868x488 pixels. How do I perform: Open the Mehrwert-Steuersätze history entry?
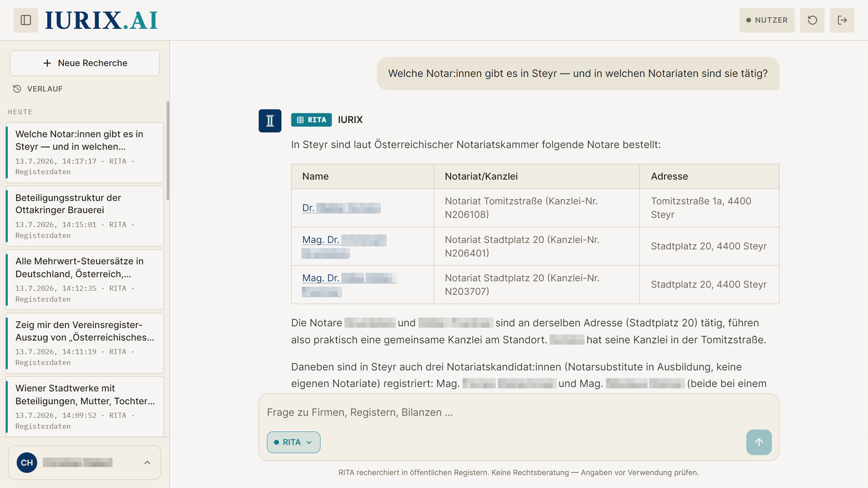(85, 280)
